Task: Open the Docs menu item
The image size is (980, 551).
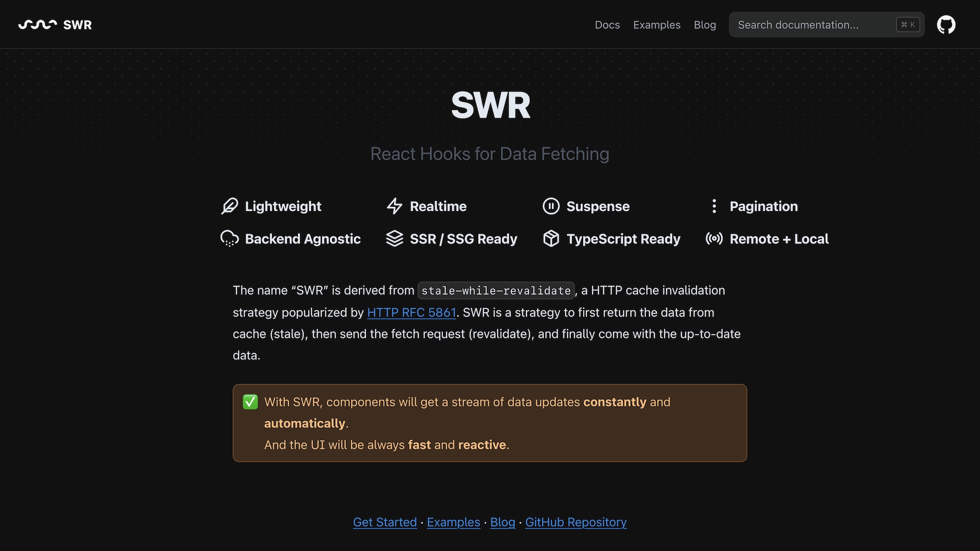Action: point(607,24)
